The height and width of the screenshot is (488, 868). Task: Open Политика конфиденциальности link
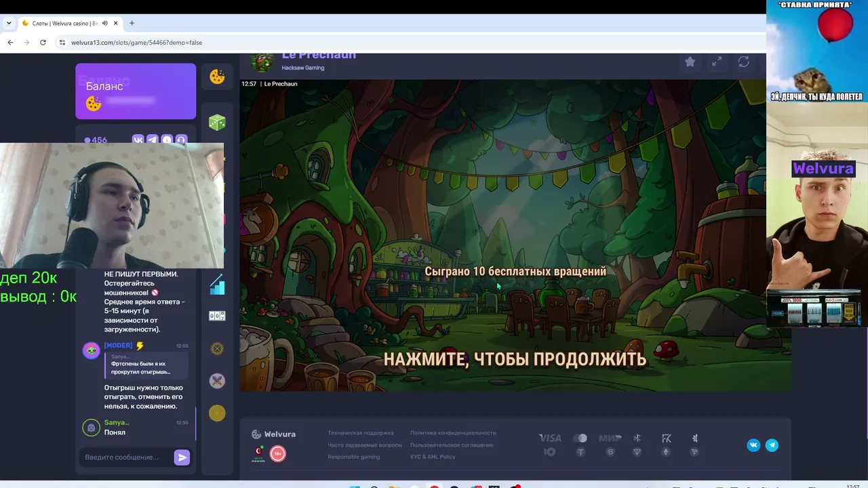pos(453,433)
